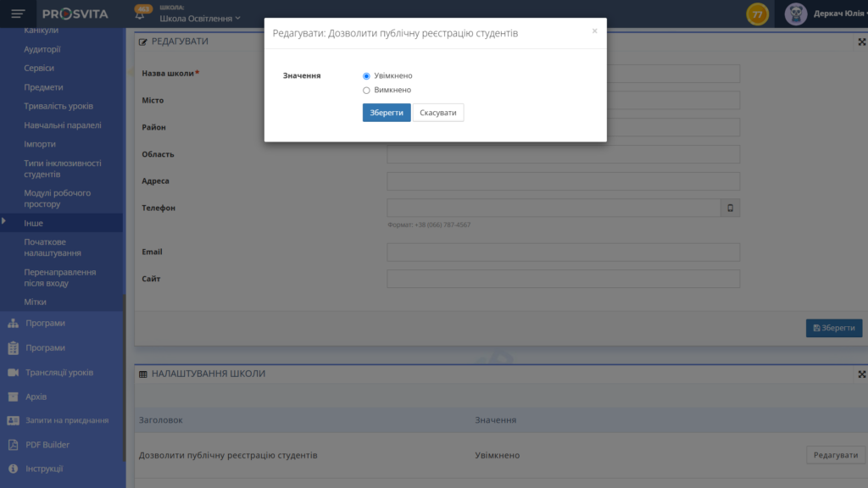
Task: Click the notifications bell icon
Action: click(x=140, y=14)
